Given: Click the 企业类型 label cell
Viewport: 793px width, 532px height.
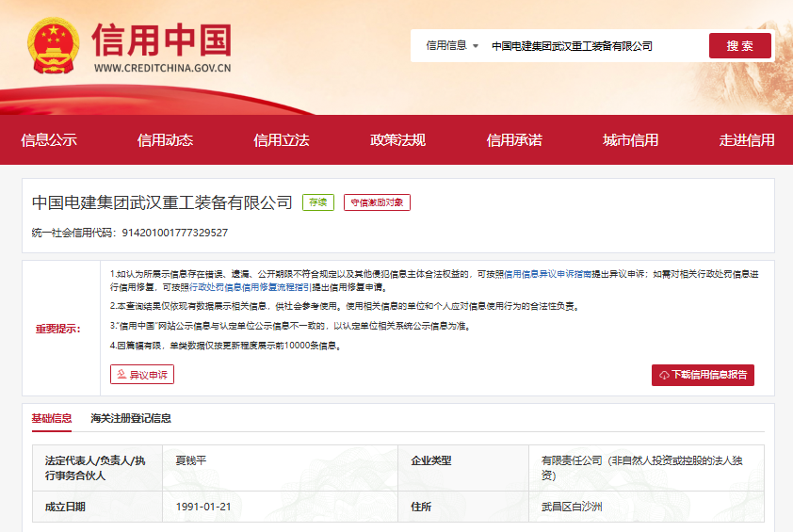Looking at the screenshot, I should tap(463, 468).
